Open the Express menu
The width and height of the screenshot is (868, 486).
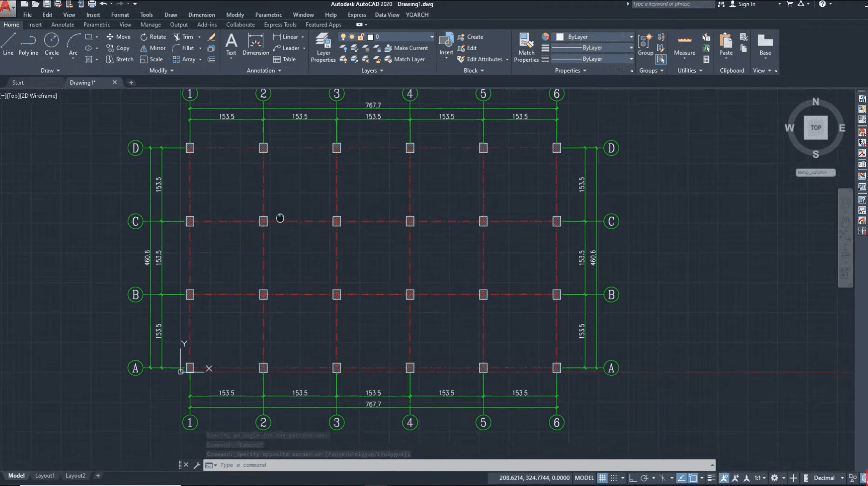tap(357, 15)
